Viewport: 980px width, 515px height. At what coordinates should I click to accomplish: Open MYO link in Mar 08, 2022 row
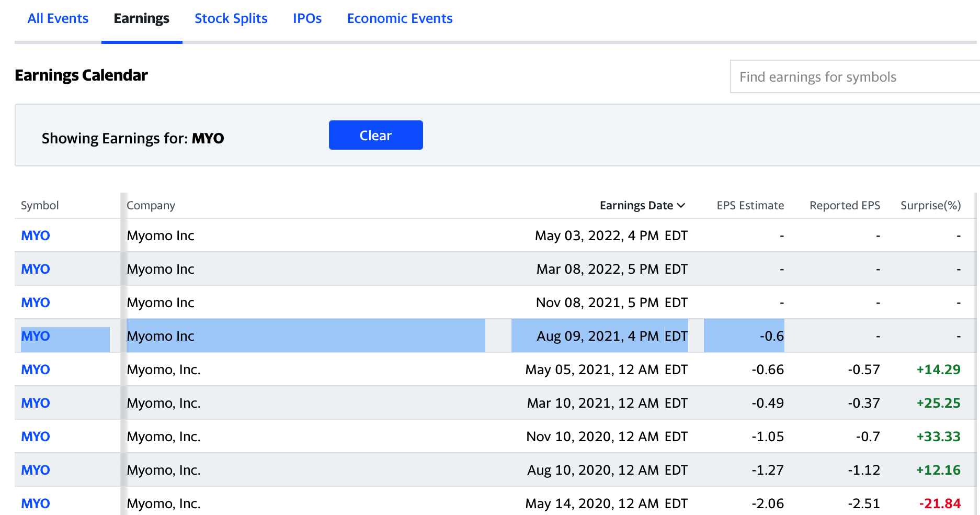point(36,269)
